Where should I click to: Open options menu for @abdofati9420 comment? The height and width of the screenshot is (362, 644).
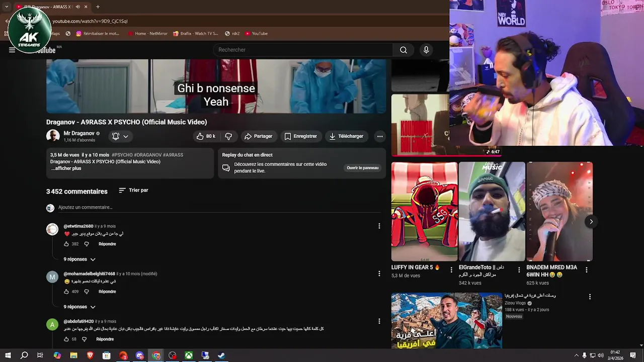click(379, 321)
